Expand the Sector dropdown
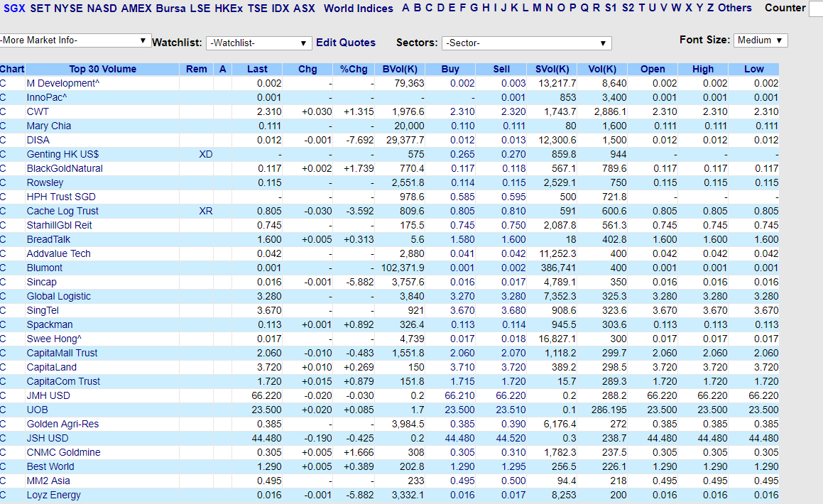The width and height of the screenshot is (823, 504). pos(526,43)
